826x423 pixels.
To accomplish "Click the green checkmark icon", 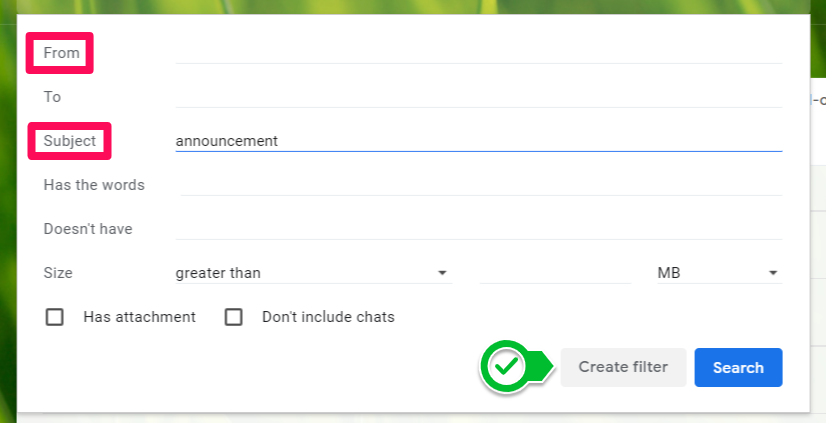I will (x=507, y=367).
